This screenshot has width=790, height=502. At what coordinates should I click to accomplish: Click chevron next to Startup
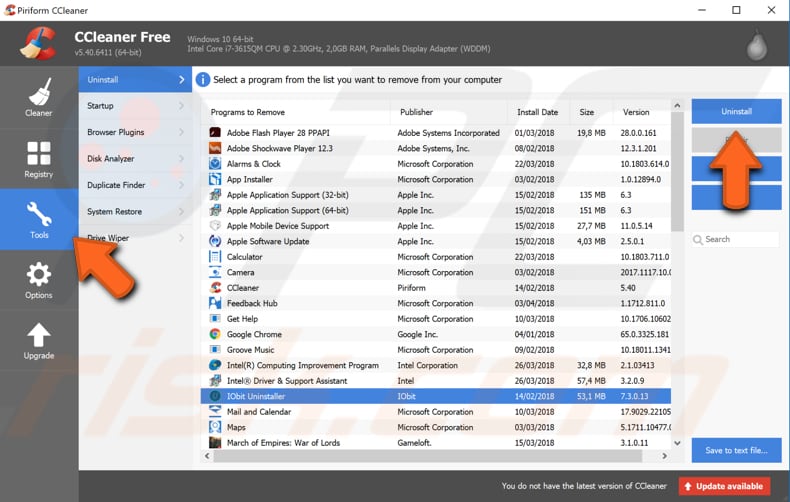(x=181, y=106)
